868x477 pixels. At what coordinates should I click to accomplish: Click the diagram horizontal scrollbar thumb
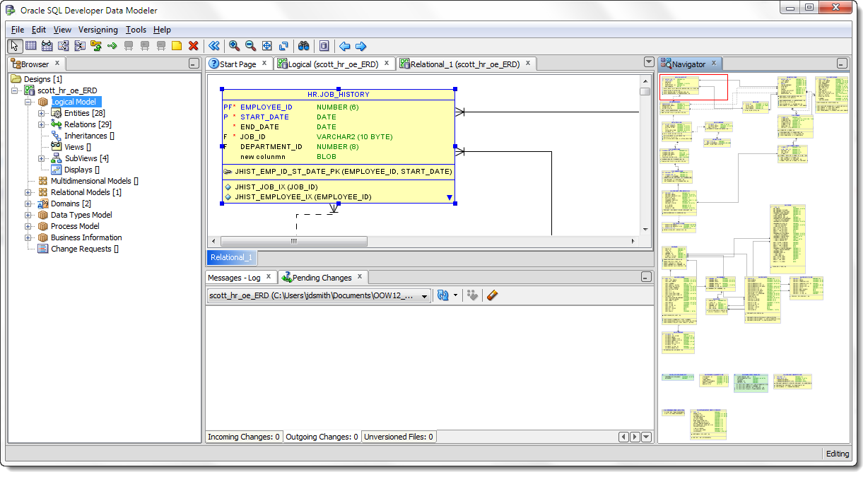pos(293,241)
